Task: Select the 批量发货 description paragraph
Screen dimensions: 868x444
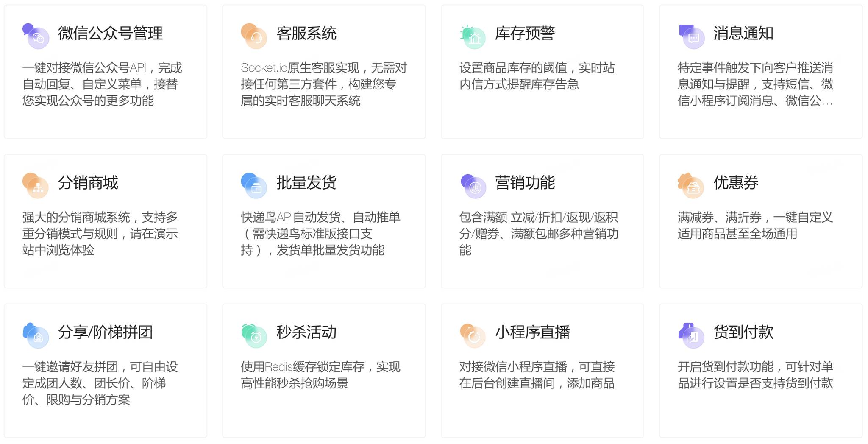Action: tap(321, 234)
